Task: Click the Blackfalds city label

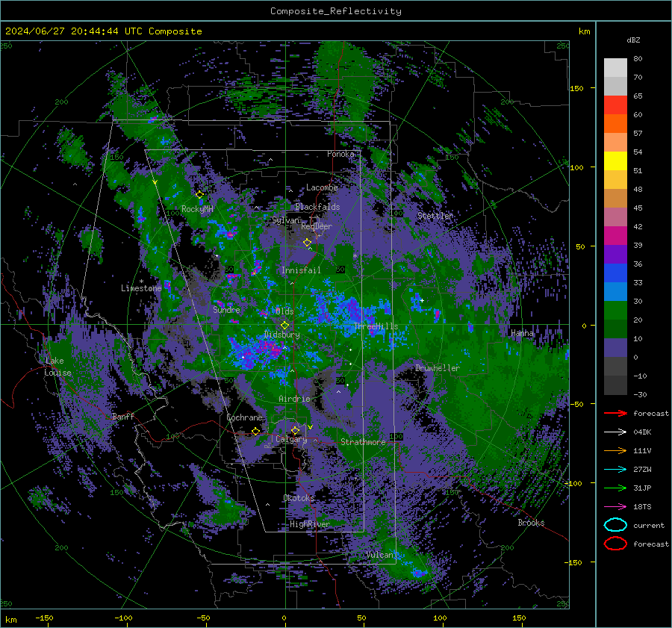Action: coord(317,207)
